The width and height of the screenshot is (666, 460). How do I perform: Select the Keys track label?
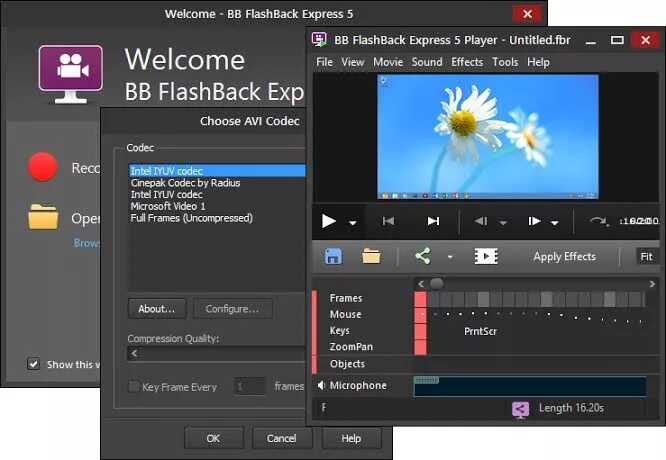[x=340, y=330]
